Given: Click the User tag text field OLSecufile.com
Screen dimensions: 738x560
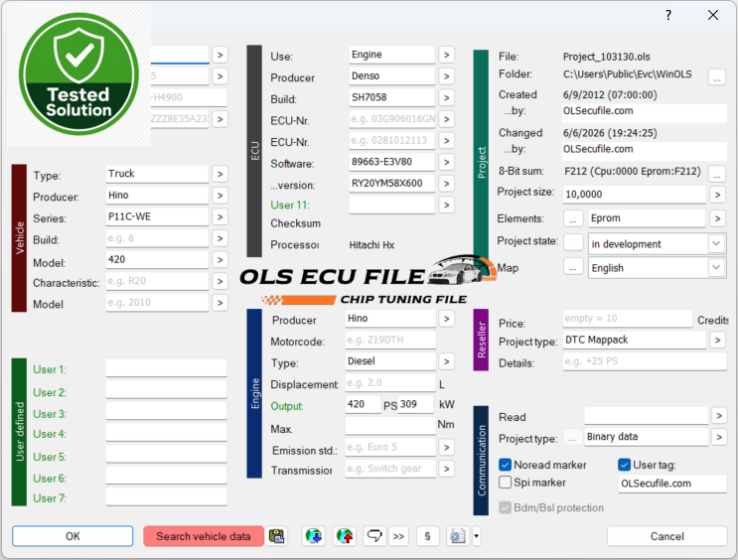Looking at the screenshot, I should pyautogui.click(x=672, y=484).
